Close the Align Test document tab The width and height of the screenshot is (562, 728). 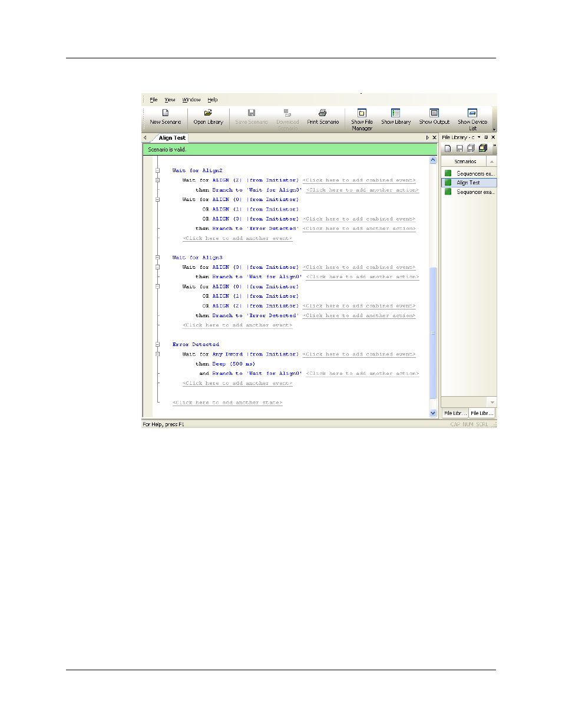coord(435,137)
